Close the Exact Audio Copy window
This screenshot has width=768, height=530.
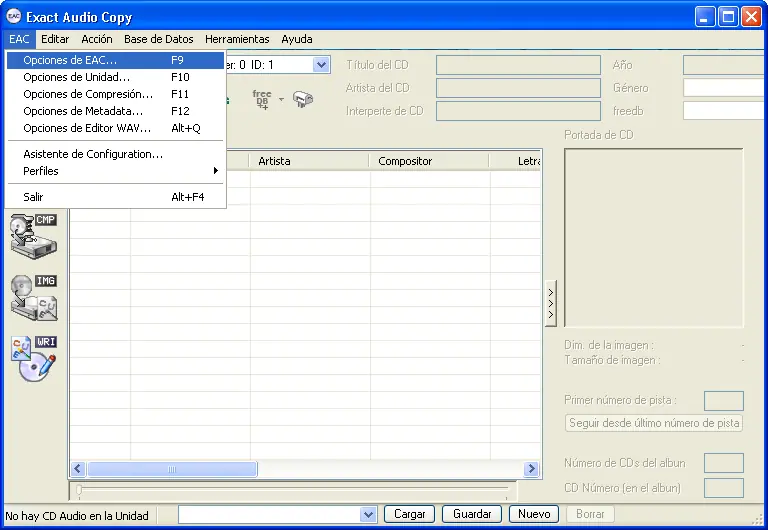(751, 17)
